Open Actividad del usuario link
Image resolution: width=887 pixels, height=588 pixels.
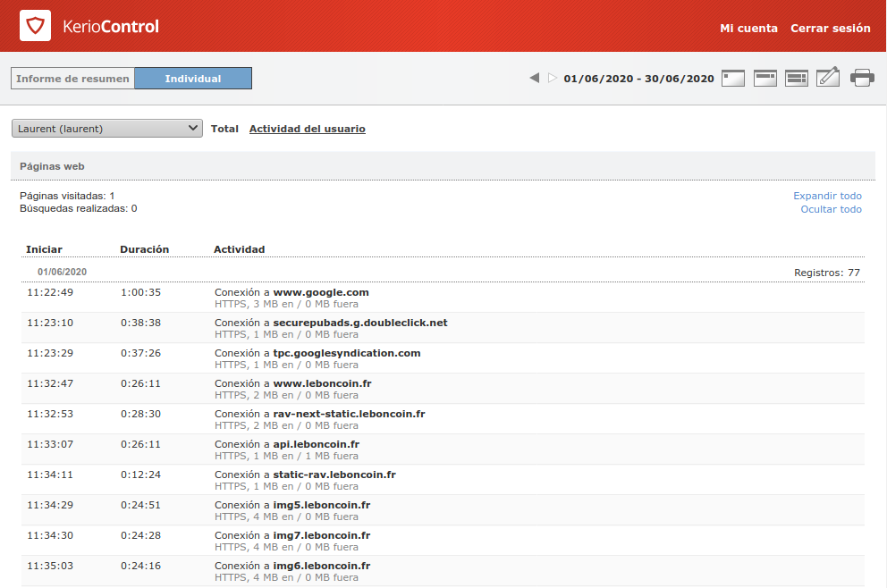click(308, 129)
